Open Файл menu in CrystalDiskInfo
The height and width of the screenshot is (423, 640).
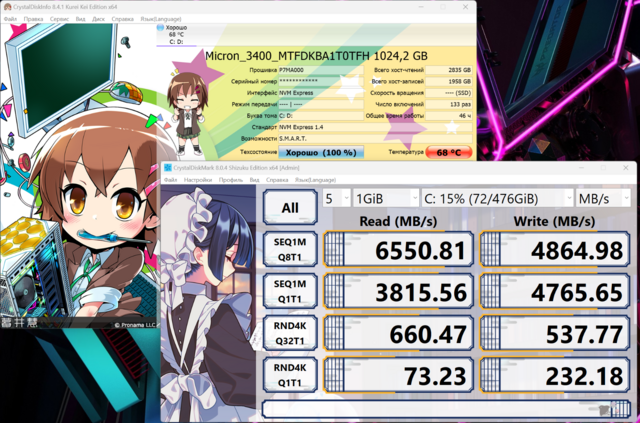point(10,19)
